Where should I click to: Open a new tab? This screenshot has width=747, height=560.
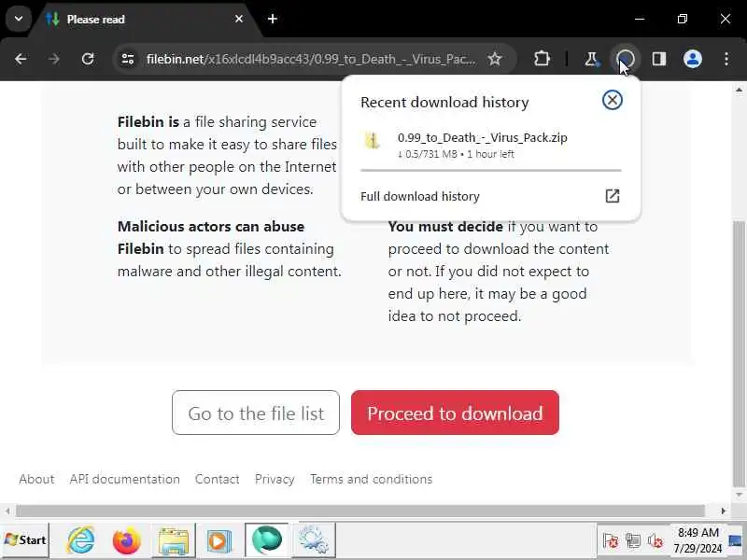(273, 19)
